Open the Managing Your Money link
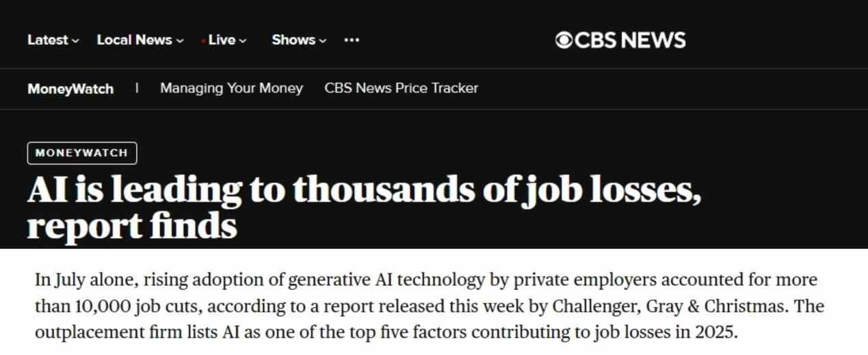 231,88
